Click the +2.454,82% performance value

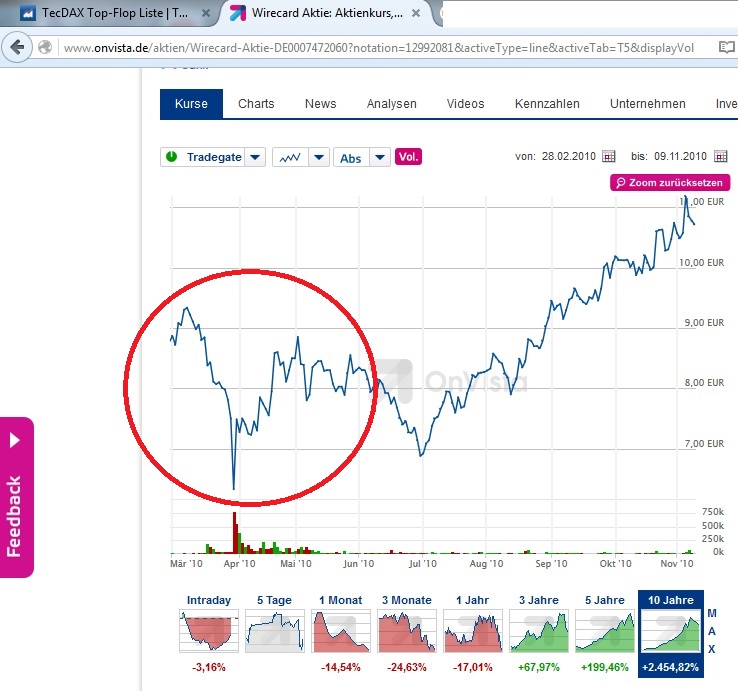click(x=671, y=667)
